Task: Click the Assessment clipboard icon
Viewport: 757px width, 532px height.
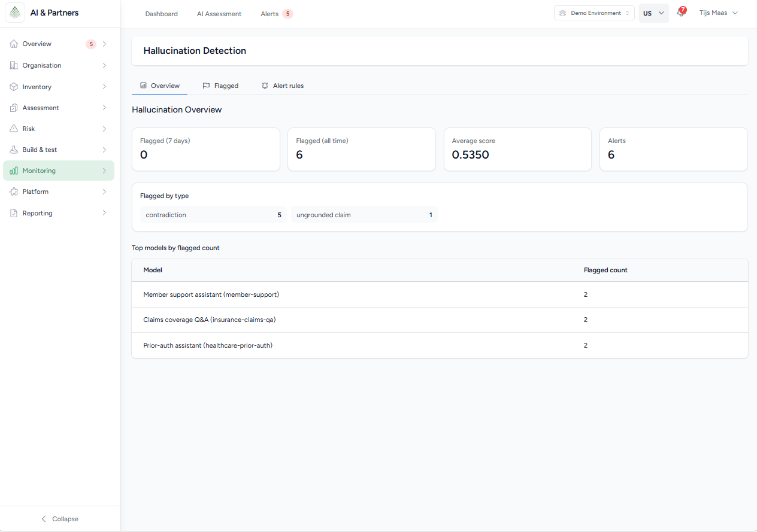Action: [14, 108]
